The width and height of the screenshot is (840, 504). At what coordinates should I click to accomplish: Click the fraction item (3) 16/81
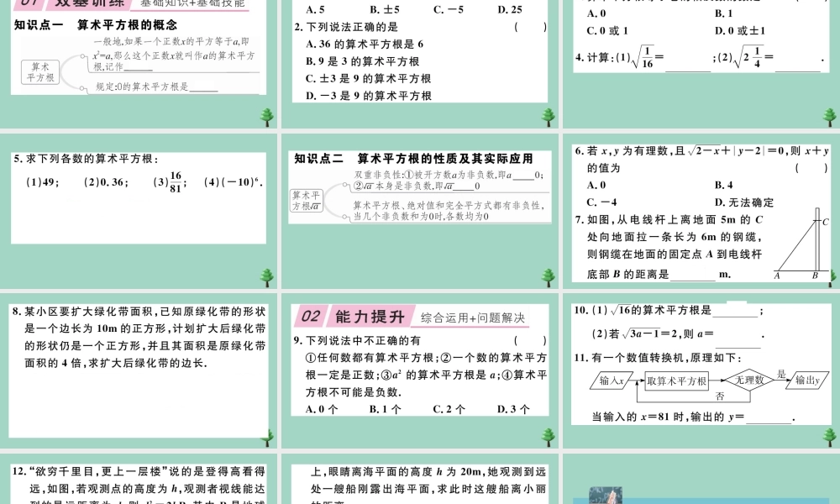click(170, 181)
